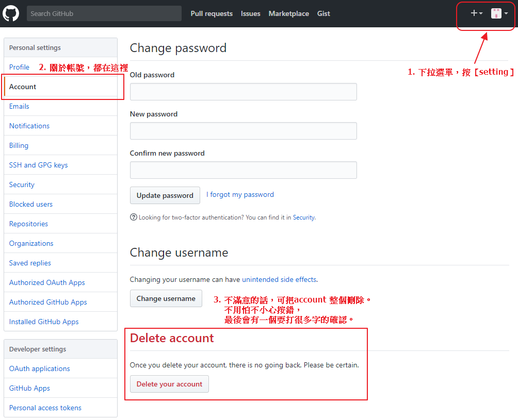
Task: Click inside the Old password field
Action: point(243,91)
